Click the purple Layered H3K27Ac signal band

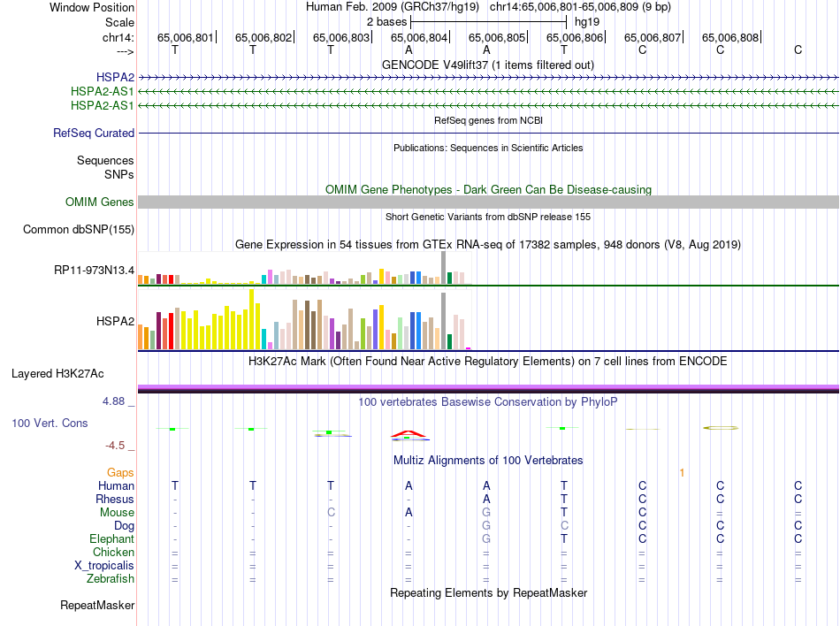[488, 387]
